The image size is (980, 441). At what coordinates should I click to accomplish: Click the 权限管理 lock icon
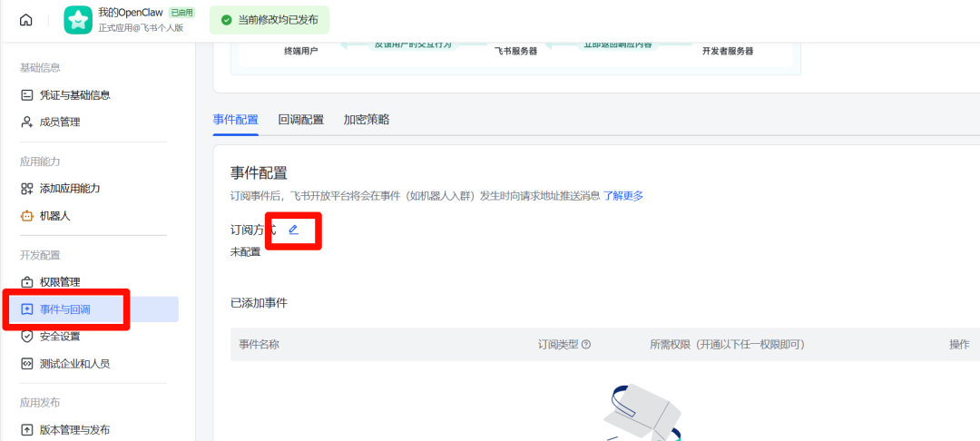tap(27, 282)
